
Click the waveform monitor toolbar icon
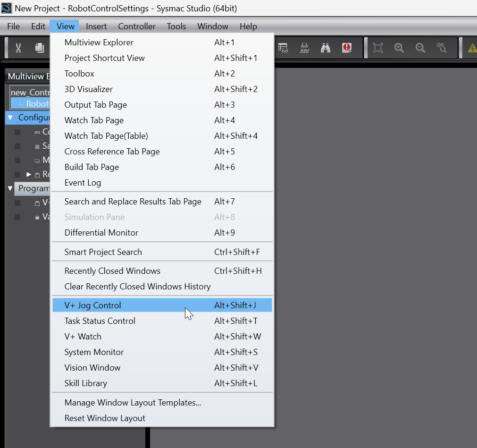click(x=304, y=48)
